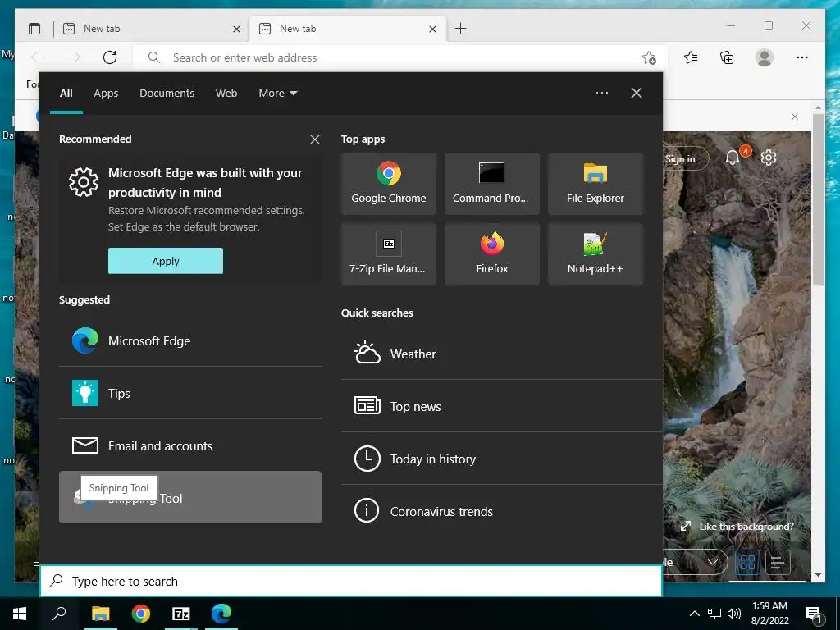Open the Tips suggested app
The image size is (840, 630).
[190, 393]
